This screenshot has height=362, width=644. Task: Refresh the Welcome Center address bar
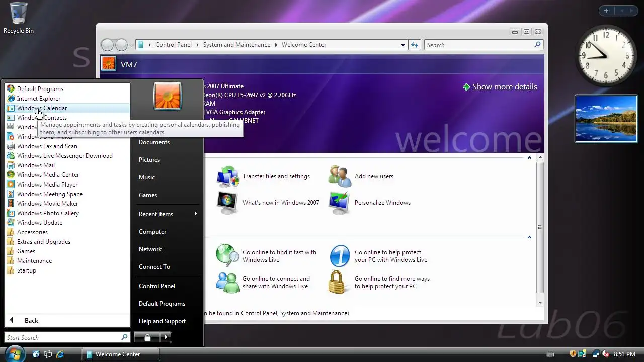coord(415,45)
